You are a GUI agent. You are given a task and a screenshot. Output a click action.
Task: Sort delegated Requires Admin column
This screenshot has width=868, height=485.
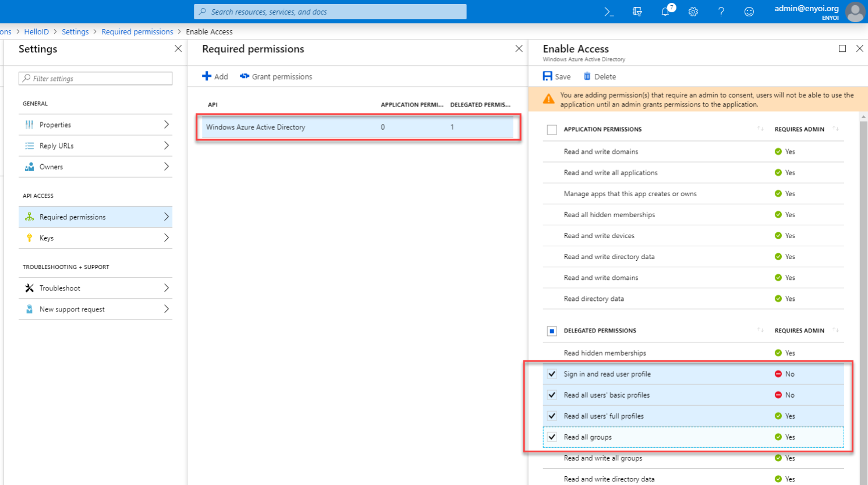[x=835, y=330]
